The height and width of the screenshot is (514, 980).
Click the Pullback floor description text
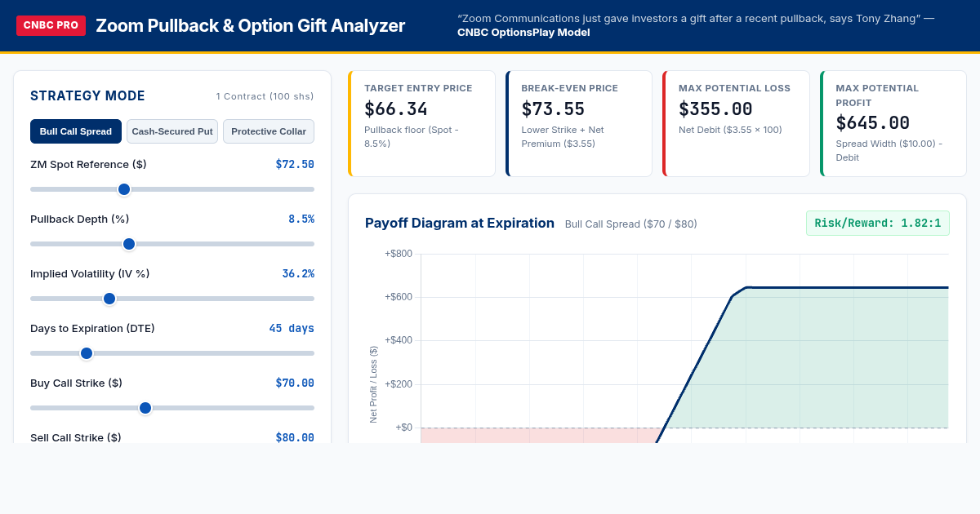(x=410, y=136)
